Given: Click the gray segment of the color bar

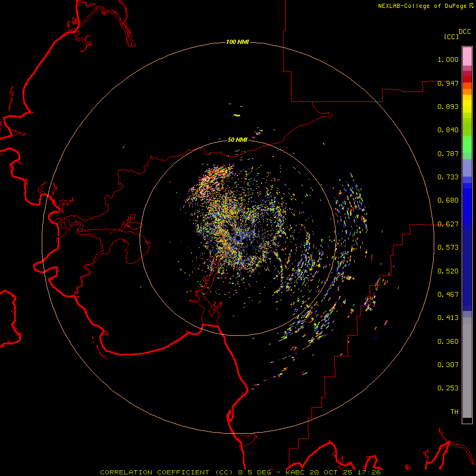Looking at the screenshot, I should coord(467,368).
